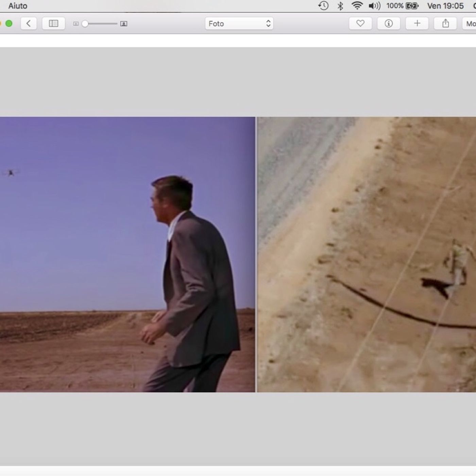
Task: Open battery status showing 100%
Action: (403, 6)
